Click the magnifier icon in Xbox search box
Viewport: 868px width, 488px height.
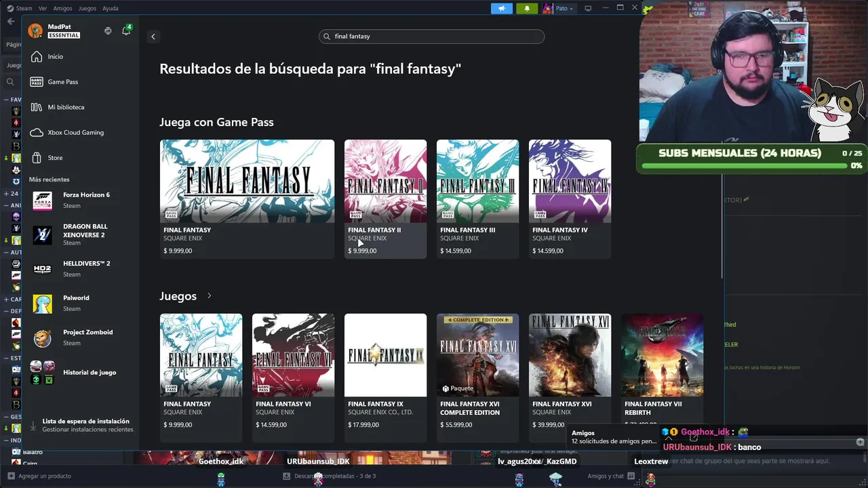coord(327,37)
